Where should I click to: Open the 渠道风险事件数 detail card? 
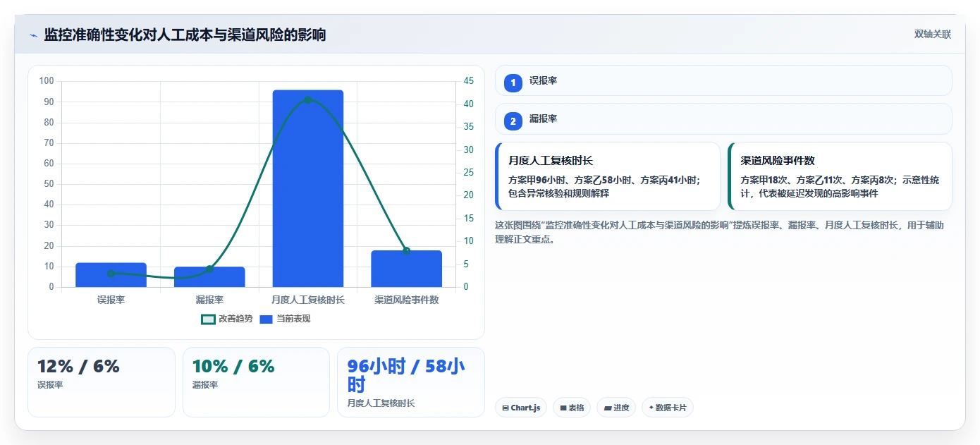click(840, 176)
